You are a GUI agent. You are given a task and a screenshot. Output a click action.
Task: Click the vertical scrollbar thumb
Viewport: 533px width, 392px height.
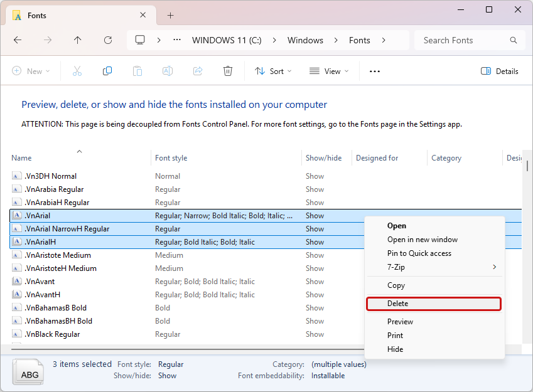tap(527, 166)
